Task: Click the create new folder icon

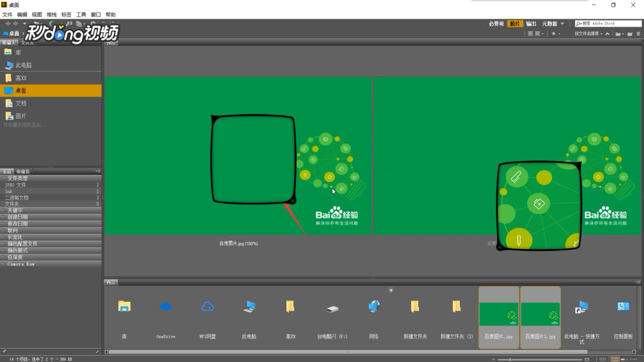Action: [630, 34]
